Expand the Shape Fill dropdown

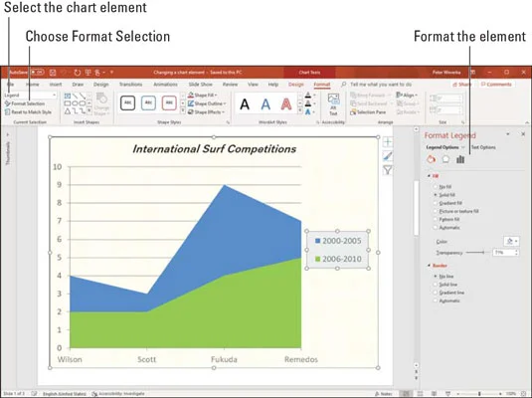click(203, 96)
